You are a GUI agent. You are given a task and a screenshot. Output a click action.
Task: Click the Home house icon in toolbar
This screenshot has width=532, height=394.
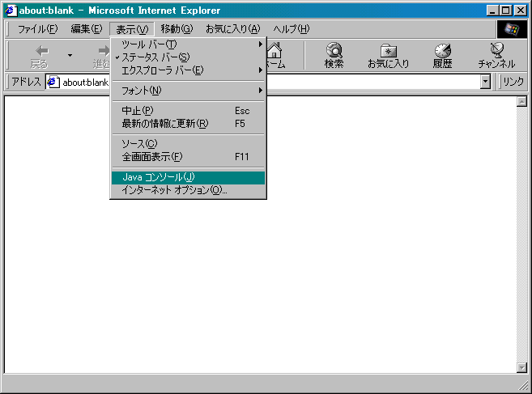tap(275, 50)
